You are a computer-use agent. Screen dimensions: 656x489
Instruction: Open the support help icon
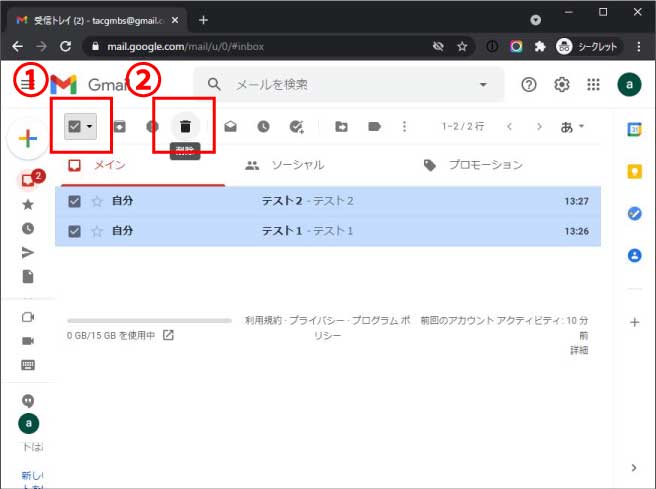pos(530,85)
